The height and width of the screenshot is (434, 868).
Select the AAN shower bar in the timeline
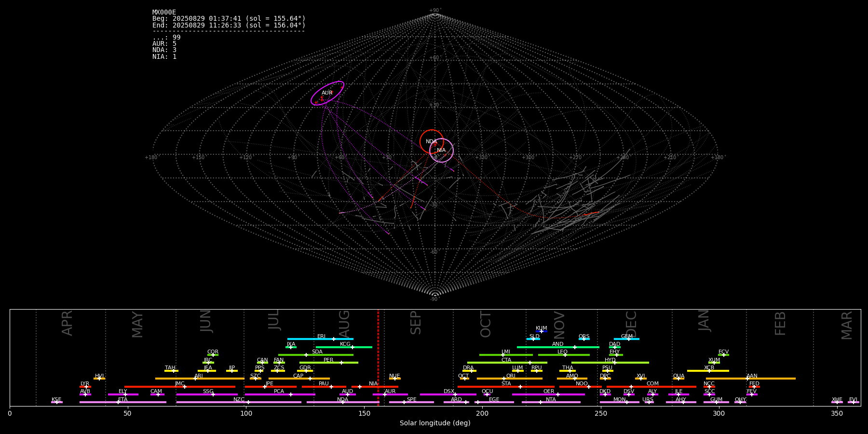point(751,379)
